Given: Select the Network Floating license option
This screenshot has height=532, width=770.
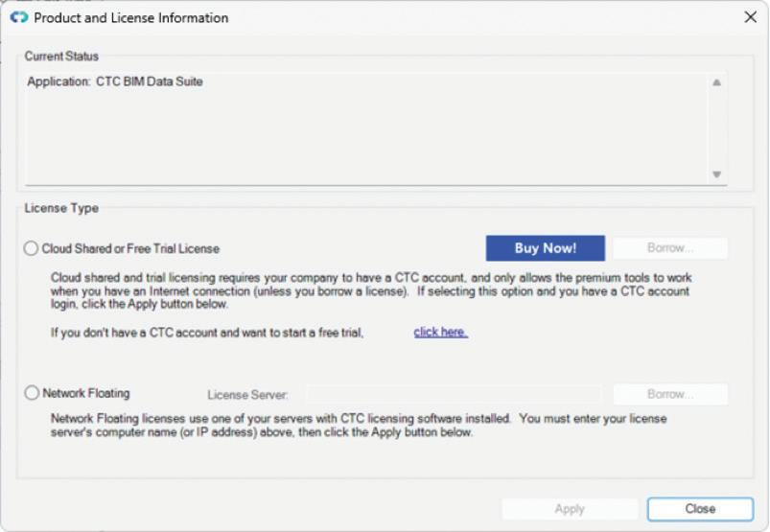Looking at the screenshot, I should click(32, 393).
